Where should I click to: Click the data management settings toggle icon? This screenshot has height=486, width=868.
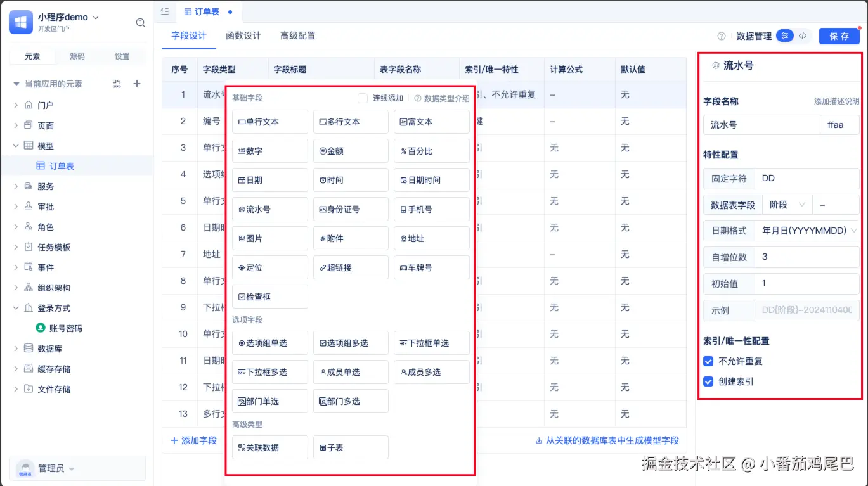click(x=785, y=36)
